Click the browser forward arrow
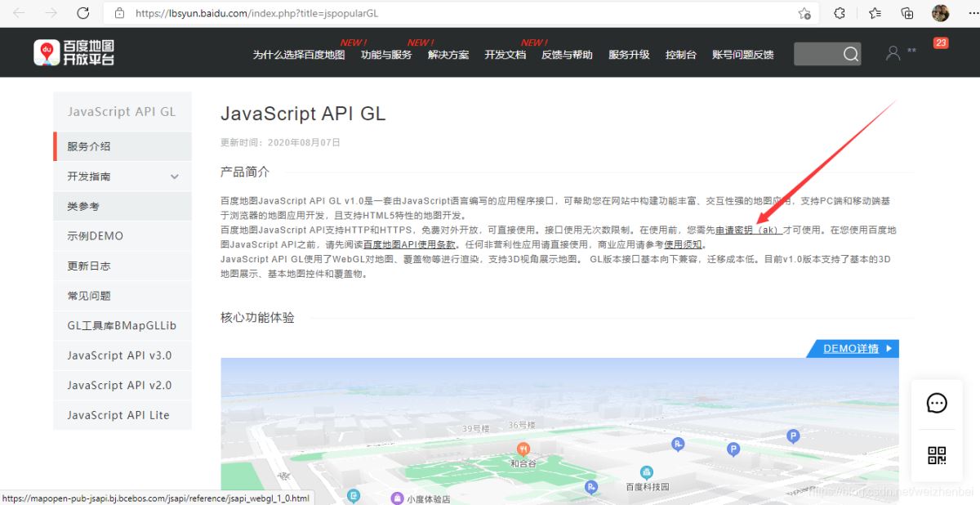Viewport: 980px width, 505px height. (51, 13)
